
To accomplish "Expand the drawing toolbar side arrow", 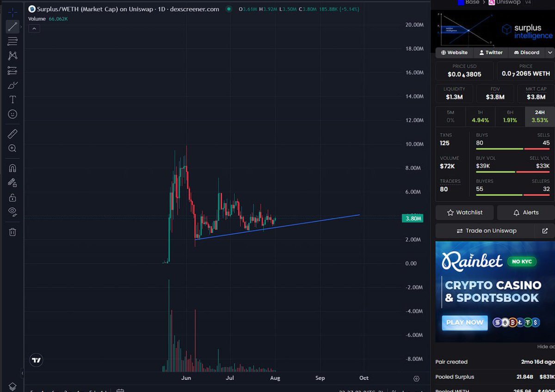I will 22,373.
